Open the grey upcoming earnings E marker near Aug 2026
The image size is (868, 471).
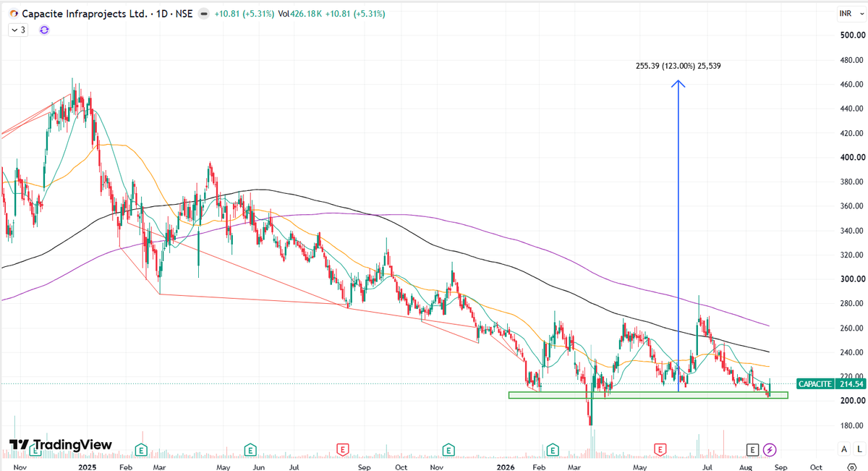click(x=752, y=450)
